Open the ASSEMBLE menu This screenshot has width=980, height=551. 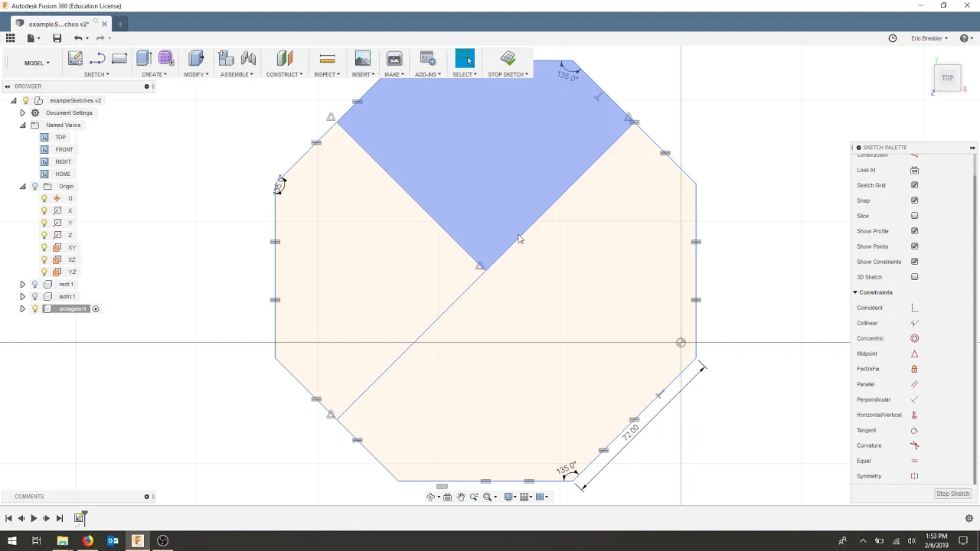(237, 74)
